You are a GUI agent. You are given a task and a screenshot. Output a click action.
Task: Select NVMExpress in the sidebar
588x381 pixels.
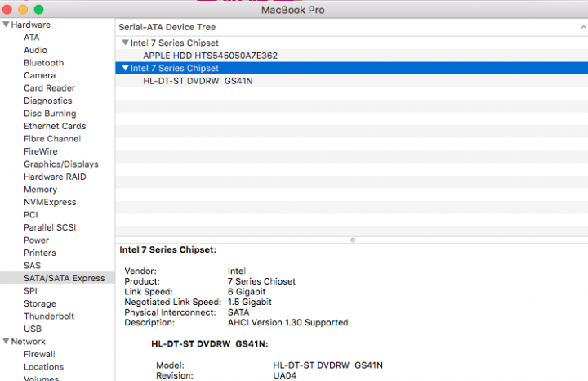(x=50, y=202)
